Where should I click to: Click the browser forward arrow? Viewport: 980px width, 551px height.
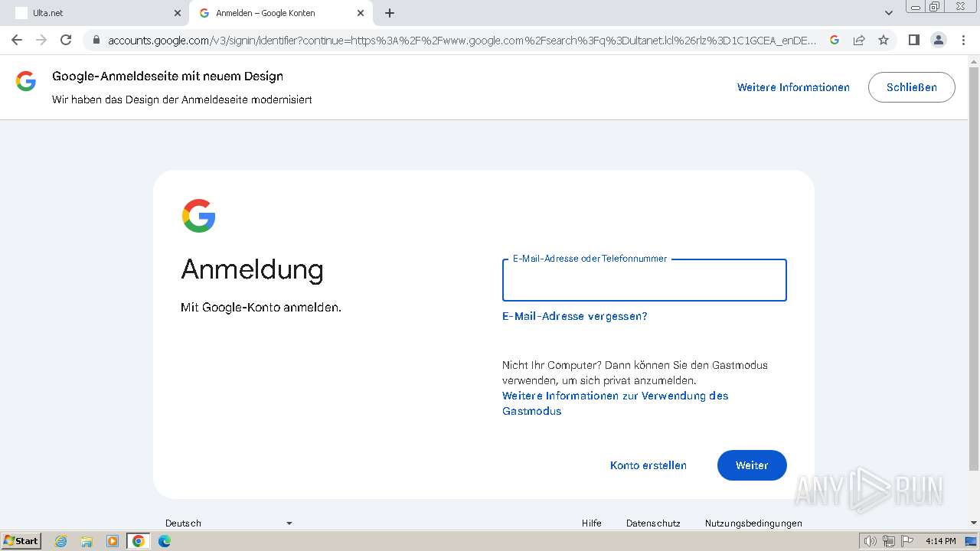(x=41, y=40)
